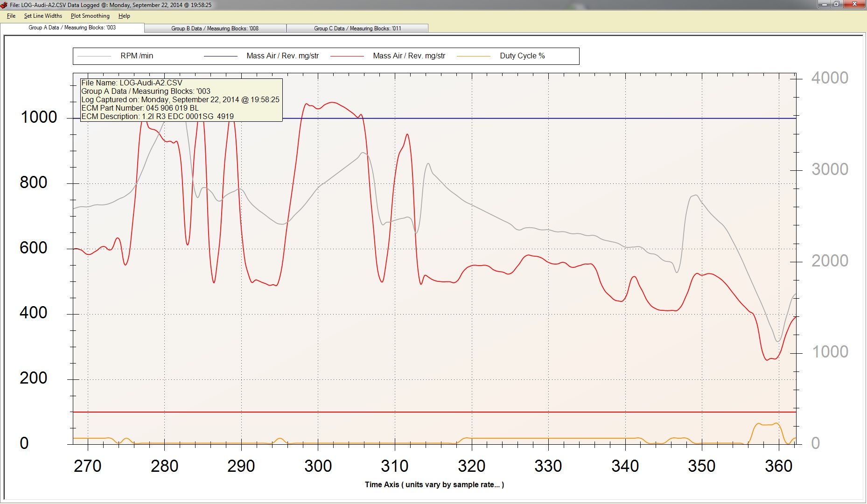This screenshot has width=867, height=504.
Task: Click the red Mass Air line sample in legend
Action: click(347, 56)
